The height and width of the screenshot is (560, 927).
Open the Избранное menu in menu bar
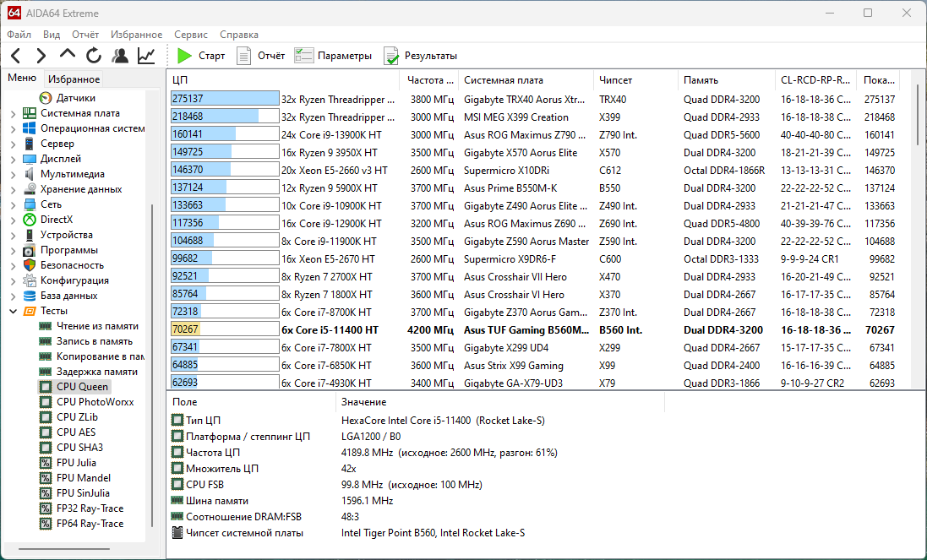(137, 35)
